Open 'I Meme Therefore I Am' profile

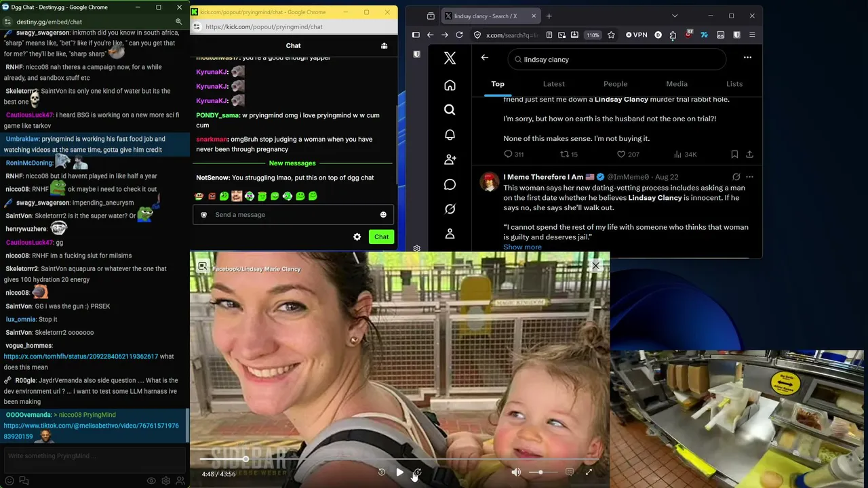[x=543, y=177]
